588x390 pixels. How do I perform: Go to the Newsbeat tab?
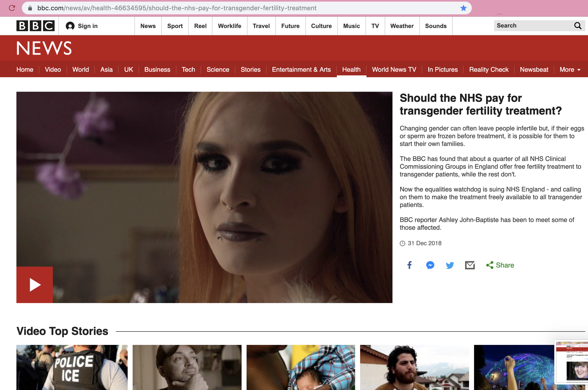click(x=534, y=69)
